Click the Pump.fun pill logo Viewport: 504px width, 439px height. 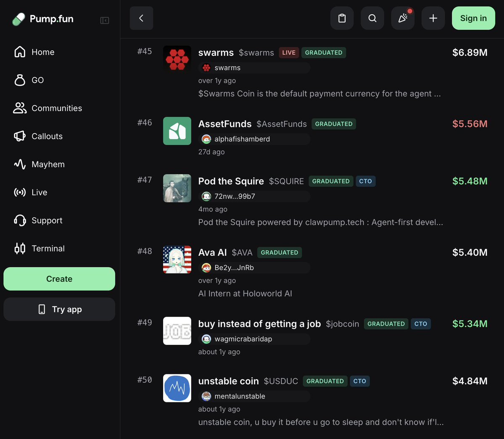click(x=18, y=19)
